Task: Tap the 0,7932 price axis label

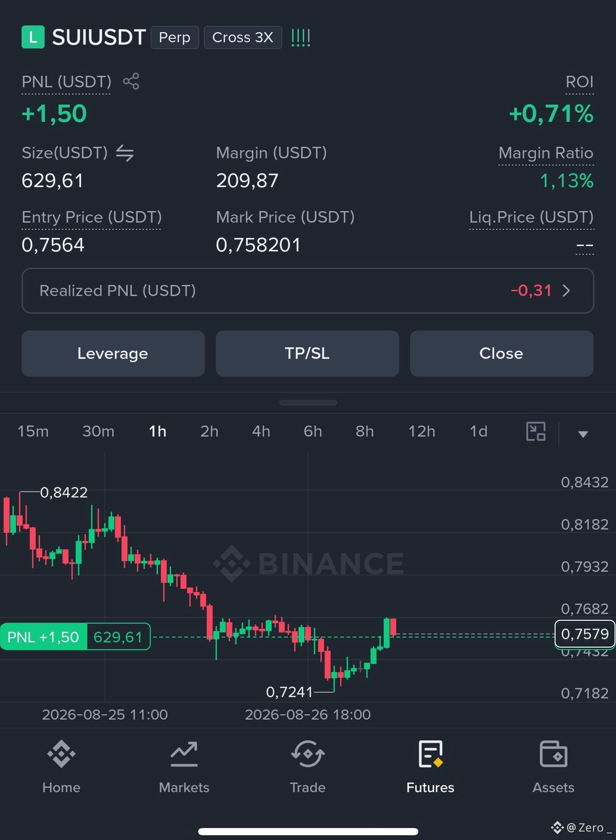Action: coord(585,567)
